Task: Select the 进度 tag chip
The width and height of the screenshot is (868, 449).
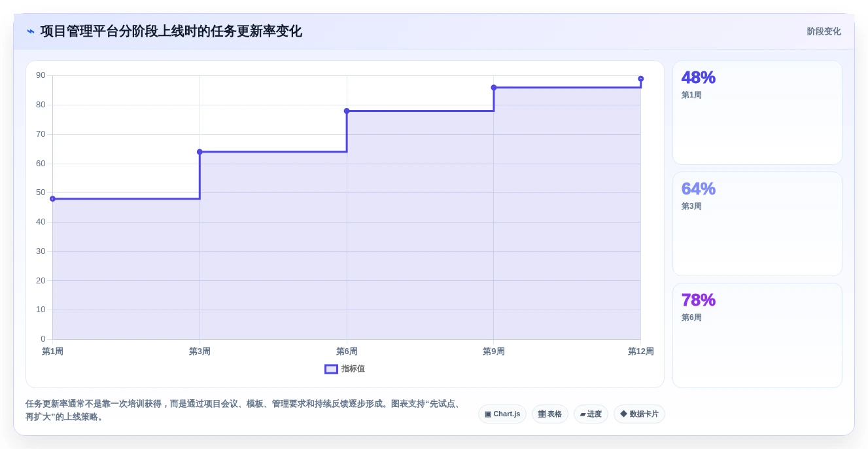Action: (x=591, y=414)
